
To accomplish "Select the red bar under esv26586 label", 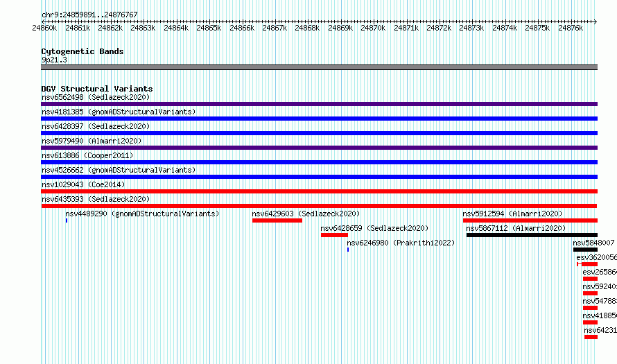I will [590, 279].
